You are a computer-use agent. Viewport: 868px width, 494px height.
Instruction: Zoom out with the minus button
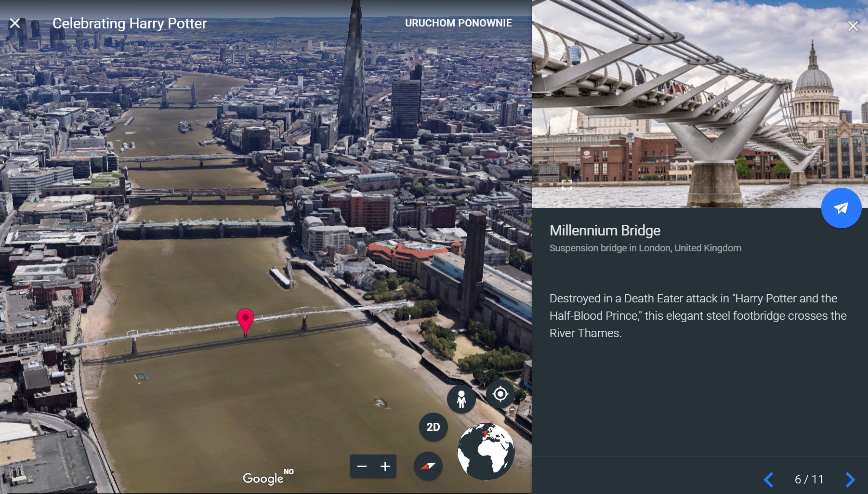tap(362, 466)
